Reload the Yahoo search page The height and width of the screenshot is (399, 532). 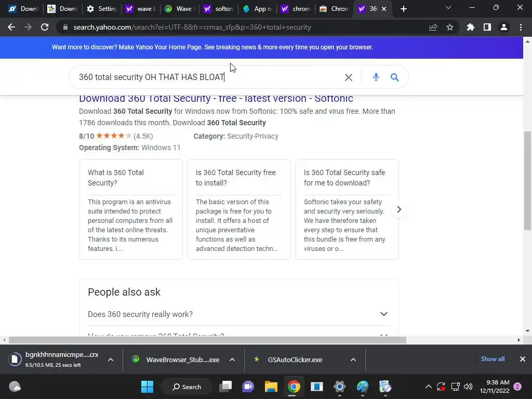[45, 27]
